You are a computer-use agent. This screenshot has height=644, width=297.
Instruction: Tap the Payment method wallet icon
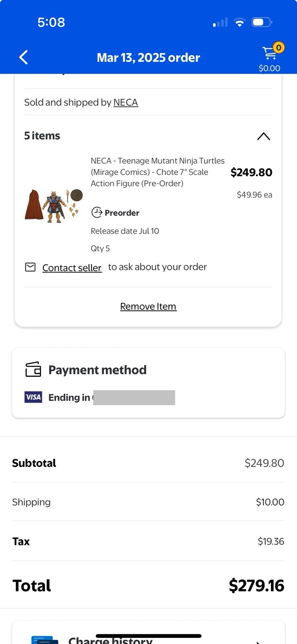coord(33,369)
